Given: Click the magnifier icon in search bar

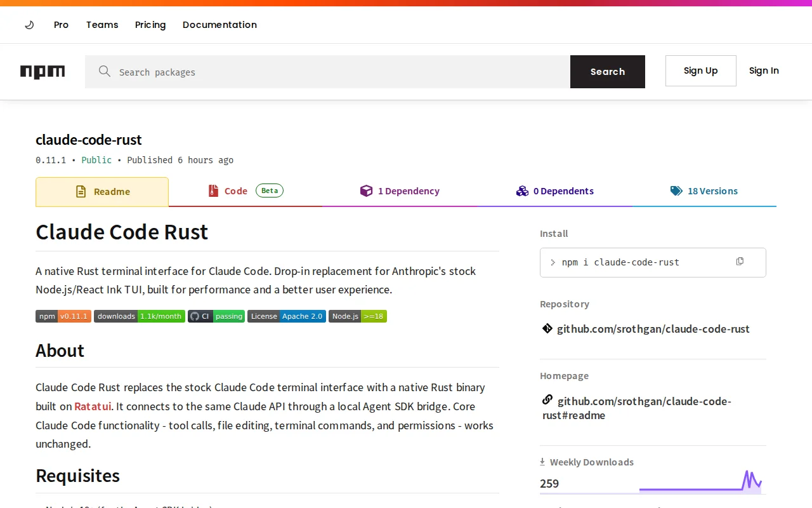Looking at the screenshot, I should (105, 71).
